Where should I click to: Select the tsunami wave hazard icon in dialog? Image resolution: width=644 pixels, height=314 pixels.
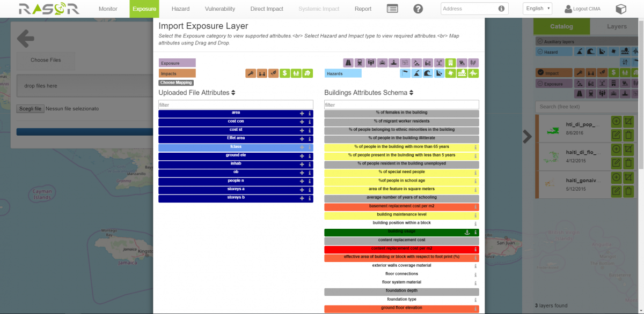tap(428, 73)
